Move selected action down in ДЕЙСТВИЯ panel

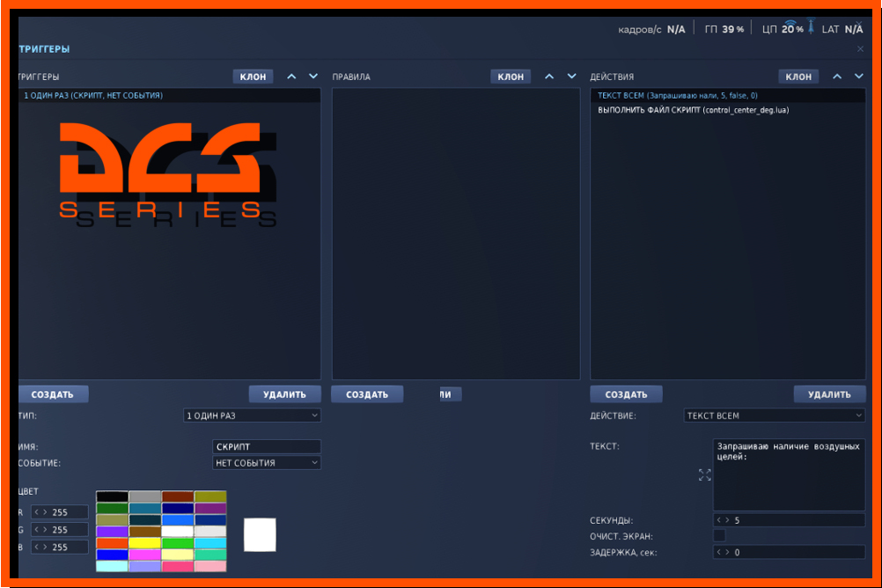coord(859,77)
